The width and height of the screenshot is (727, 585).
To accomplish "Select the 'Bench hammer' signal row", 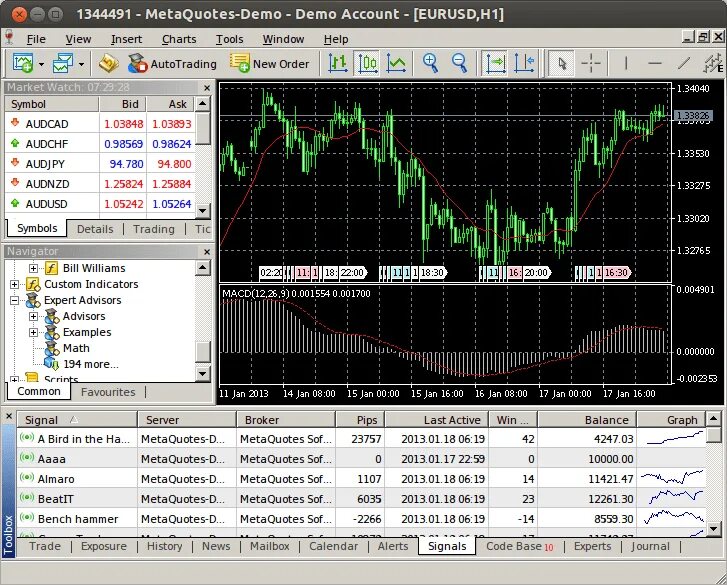I will 362,519.
